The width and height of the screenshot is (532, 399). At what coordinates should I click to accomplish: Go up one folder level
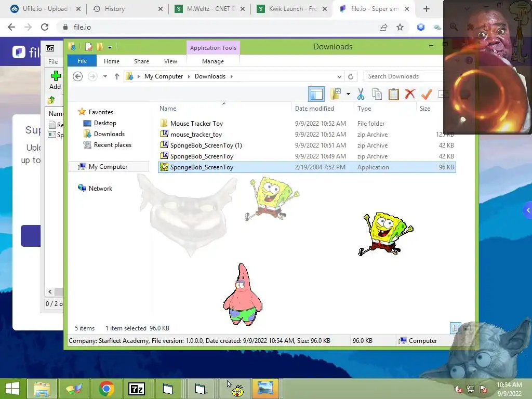click(117, 76)
